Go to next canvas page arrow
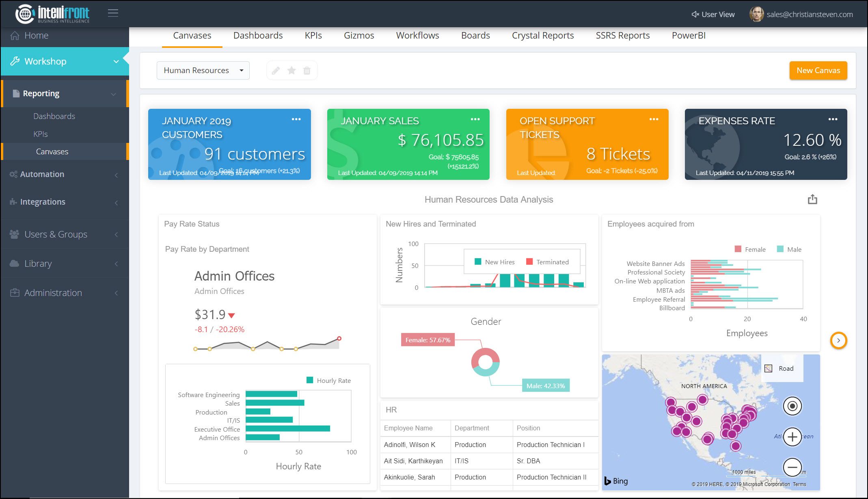Image resolution: width=868 pixels, height=499 pixels. pos(838,340)
